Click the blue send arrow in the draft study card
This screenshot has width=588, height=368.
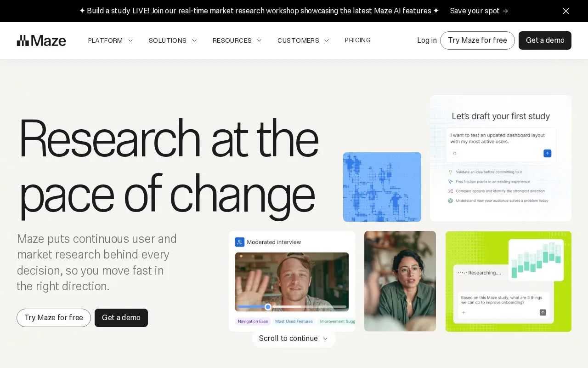point(547,153)
